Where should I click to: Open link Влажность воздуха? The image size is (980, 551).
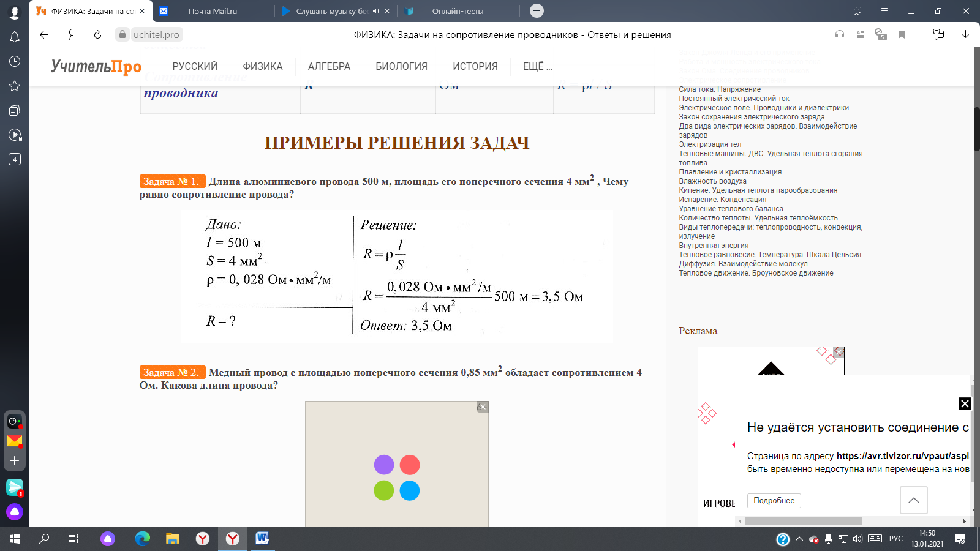(712, 181)
